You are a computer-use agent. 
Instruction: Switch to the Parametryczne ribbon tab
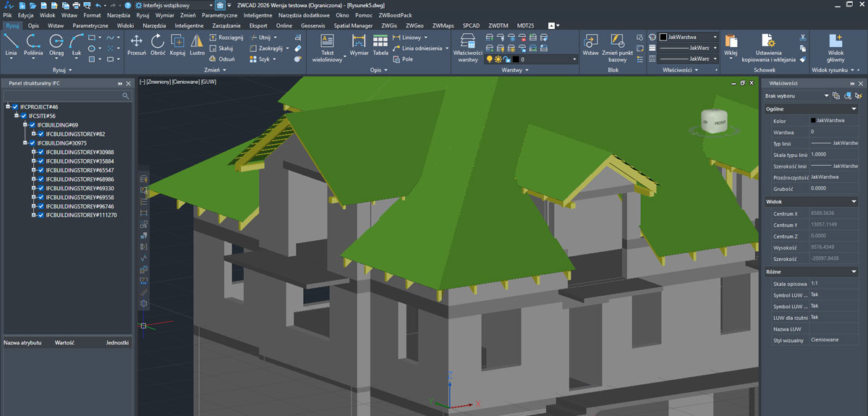pyautogui.click(x=90, y=25)
